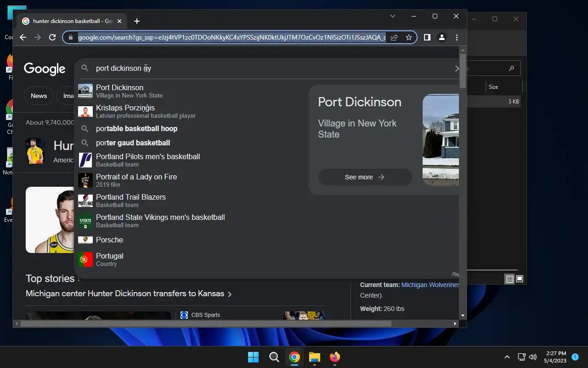The height and width of the screenshot is (368, 588).
Task: Open Windows taskbar Search
Action: 274,357
